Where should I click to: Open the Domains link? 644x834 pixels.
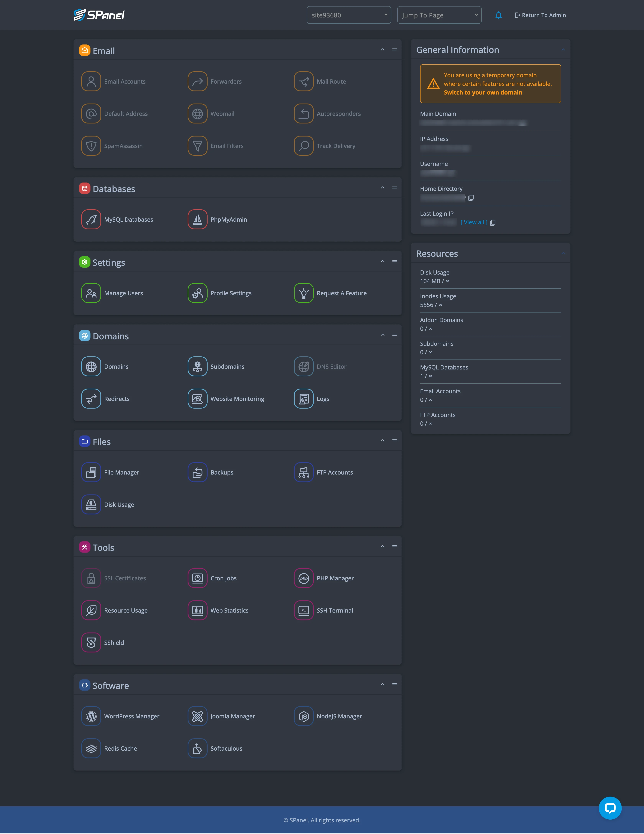point(116,367)
